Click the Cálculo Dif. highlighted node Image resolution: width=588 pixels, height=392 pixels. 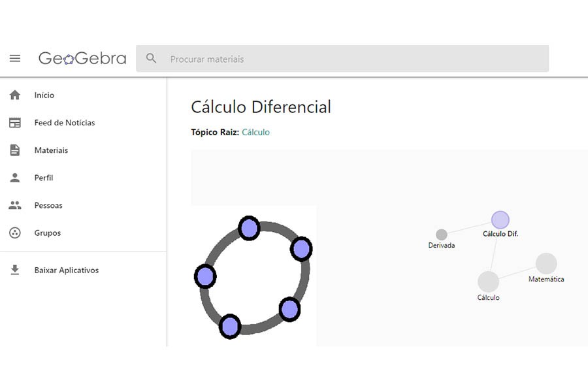pyautogui.click(x=500, y=220)
